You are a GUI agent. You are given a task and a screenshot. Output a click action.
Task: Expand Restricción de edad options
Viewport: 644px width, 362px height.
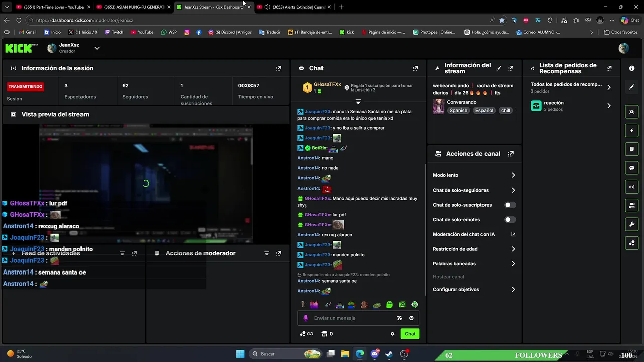[x=474, y=249]
